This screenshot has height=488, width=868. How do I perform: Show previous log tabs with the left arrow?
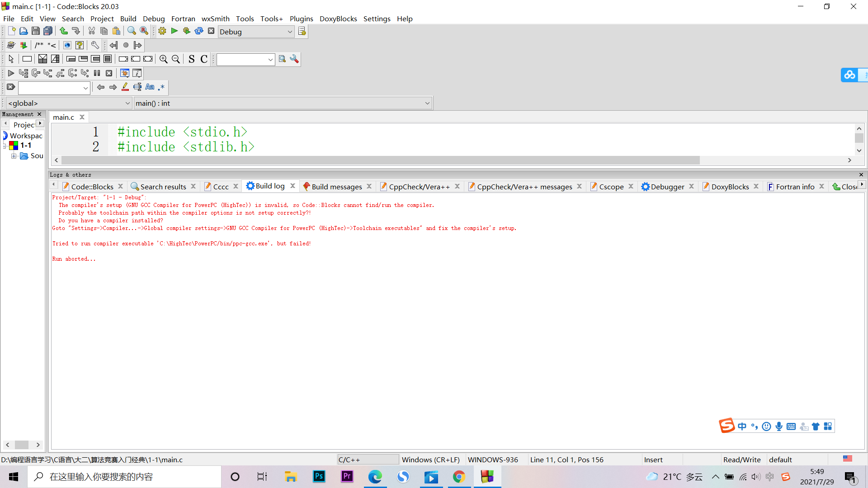coord(54,184)
